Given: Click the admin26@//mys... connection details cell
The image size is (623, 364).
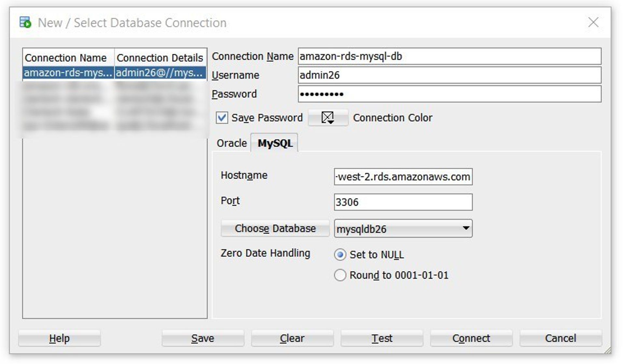Looking at the screenshot, I should [160, 73].
